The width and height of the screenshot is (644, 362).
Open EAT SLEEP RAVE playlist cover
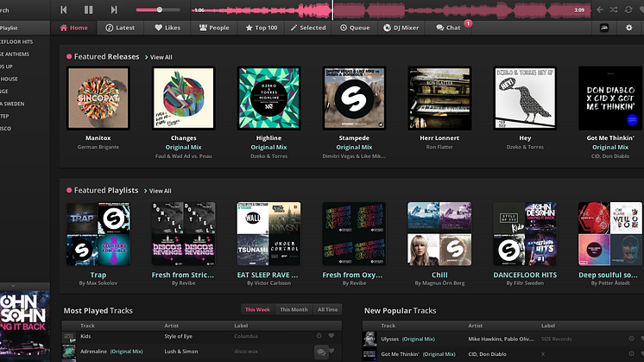268,233
